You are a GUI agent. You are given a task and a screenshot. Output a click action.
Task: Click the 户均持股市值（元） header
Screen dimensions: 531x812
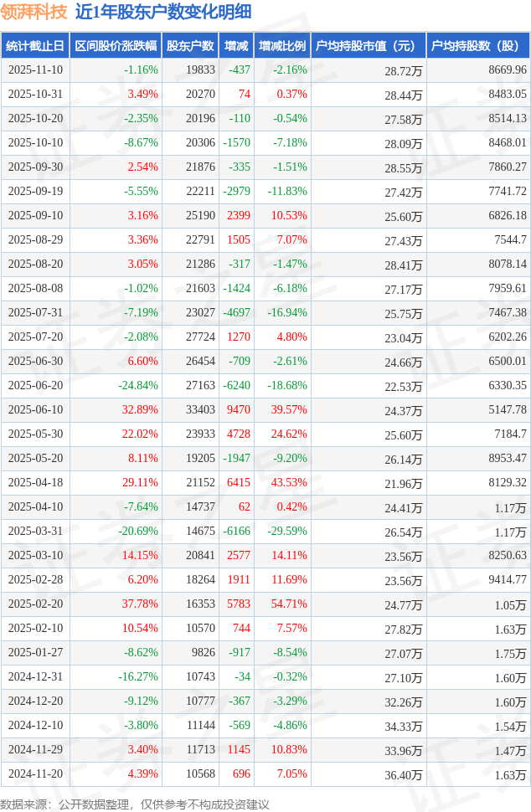369,46
